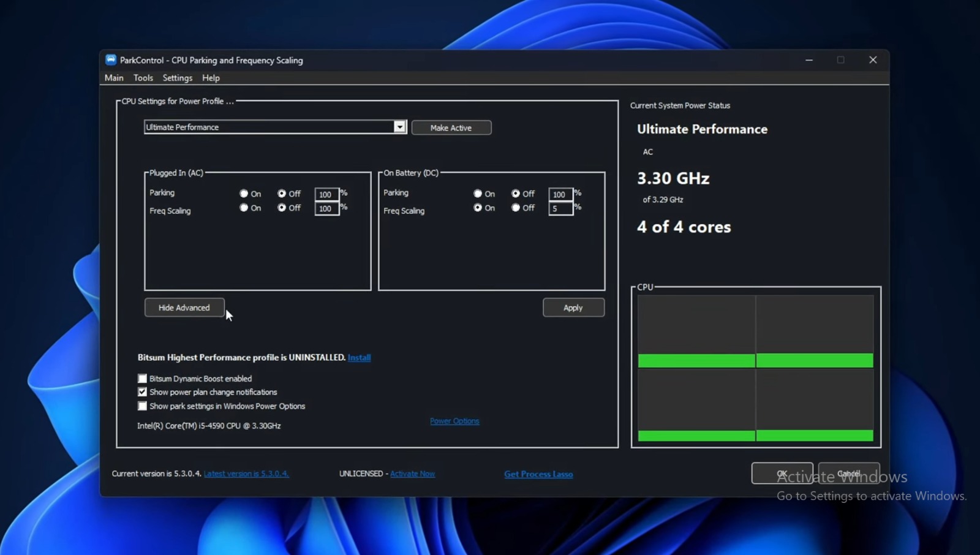Click the 3.30 GHz frequency readout

673,178
